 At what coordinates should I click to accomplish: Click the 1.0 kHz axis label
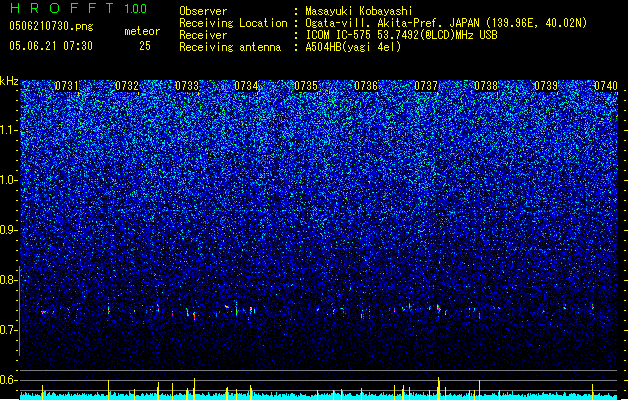pos(9,180)
